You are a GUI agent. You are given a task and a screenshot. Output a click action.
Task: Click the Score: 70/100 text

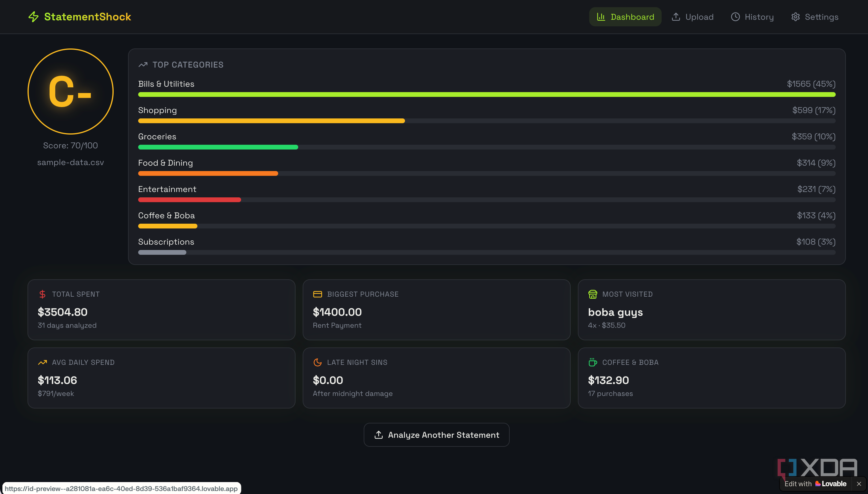71,146
